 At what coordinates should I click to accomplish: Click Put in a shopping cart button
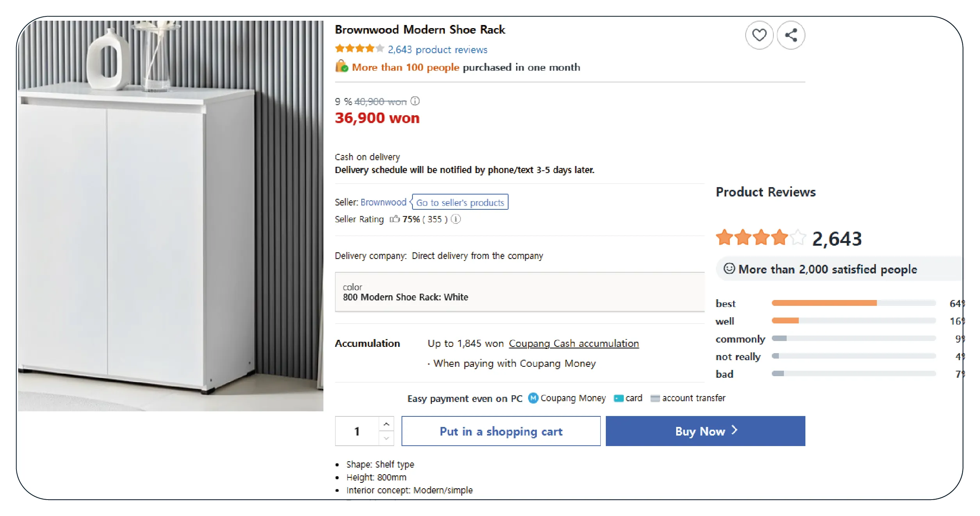tap(501, 431)
